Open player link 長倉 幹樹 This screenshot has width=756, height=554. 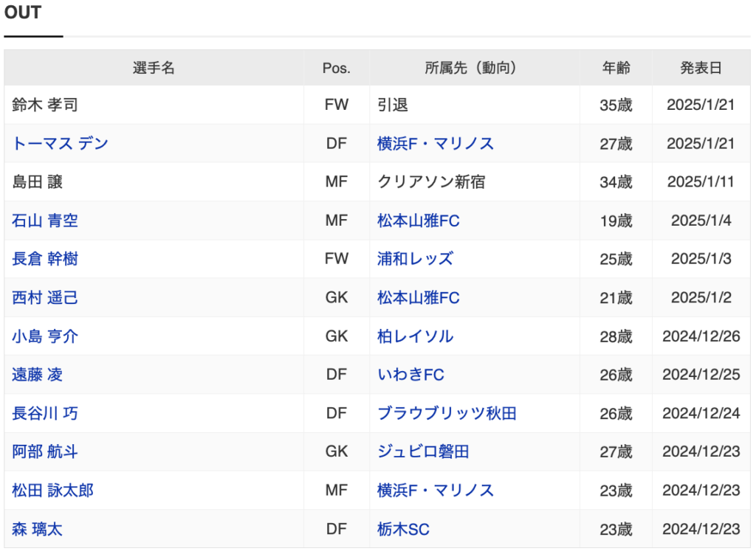pos(45,259)
